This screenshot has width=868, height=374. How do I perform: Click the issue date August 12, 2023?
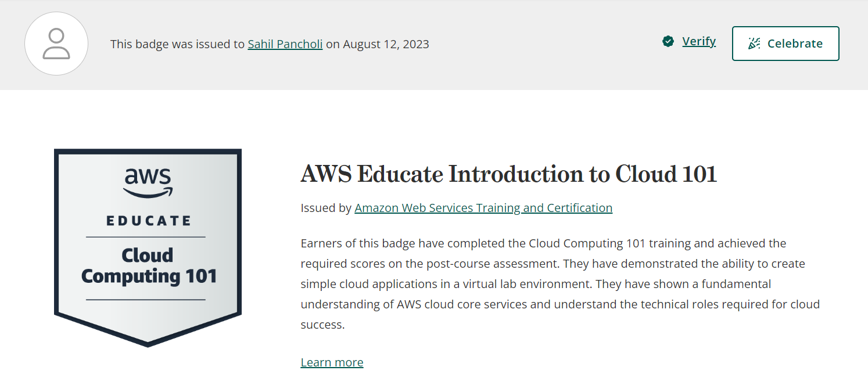386,44
